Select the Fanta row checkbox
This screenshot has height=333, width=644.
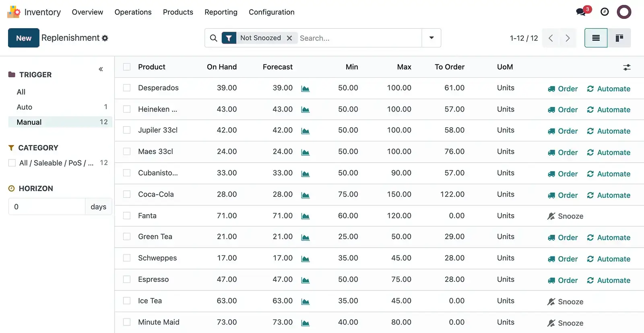point(127,216)
